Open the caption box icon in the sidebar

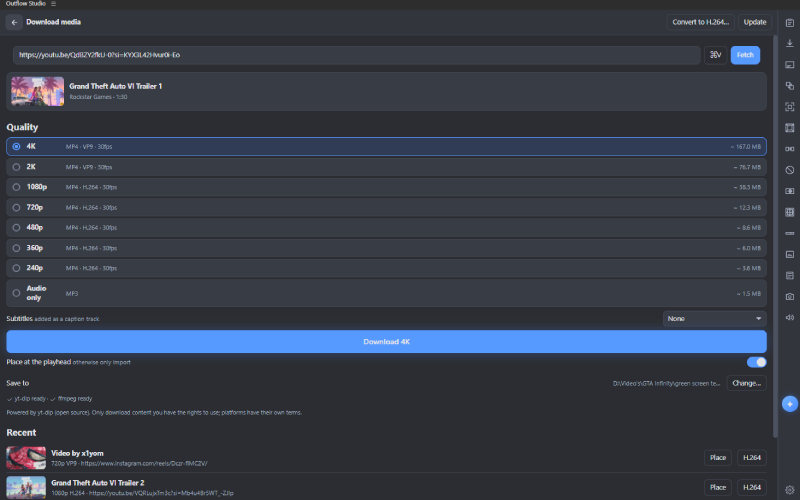(789, 65)
